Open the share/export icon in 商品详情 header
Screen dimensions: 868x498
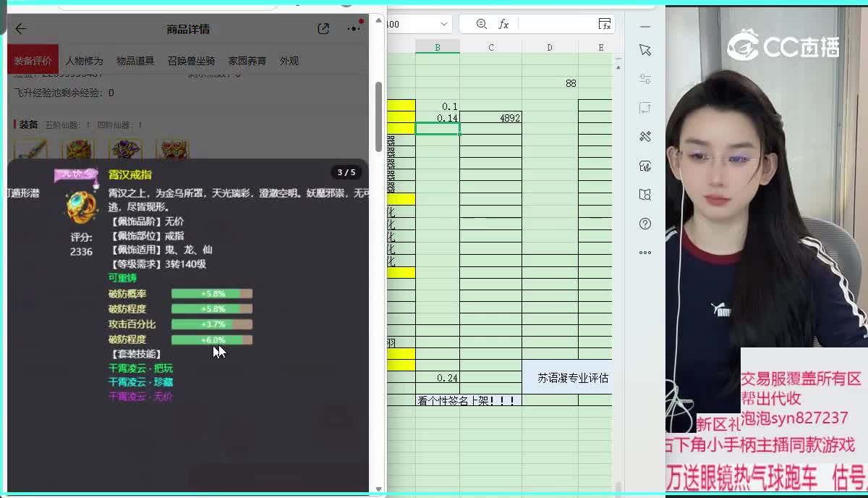(x=323, y=28)
